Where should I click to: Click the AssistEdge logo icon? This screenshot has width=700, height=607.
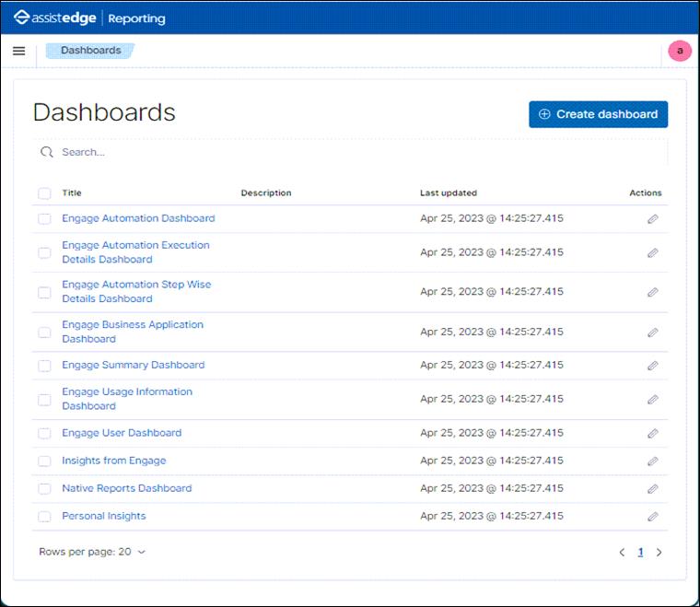pyautogui.click(x=21, y=18)
